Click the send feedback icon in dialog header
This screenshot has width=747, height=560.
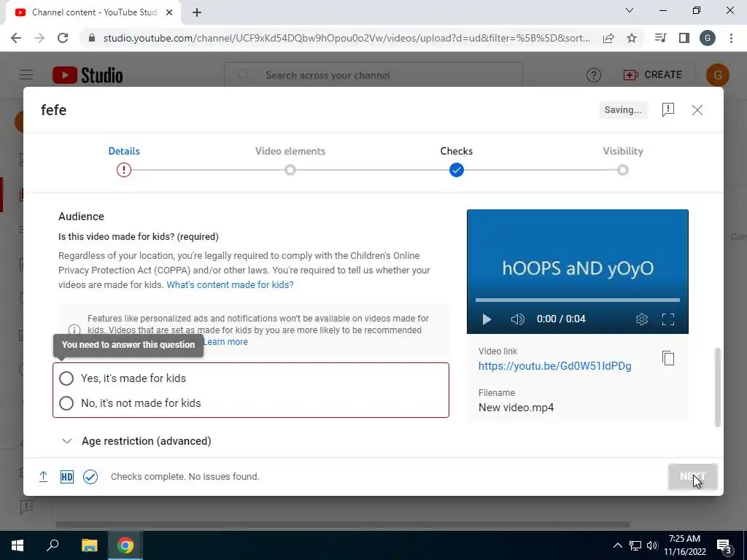(x=668, y=110)
